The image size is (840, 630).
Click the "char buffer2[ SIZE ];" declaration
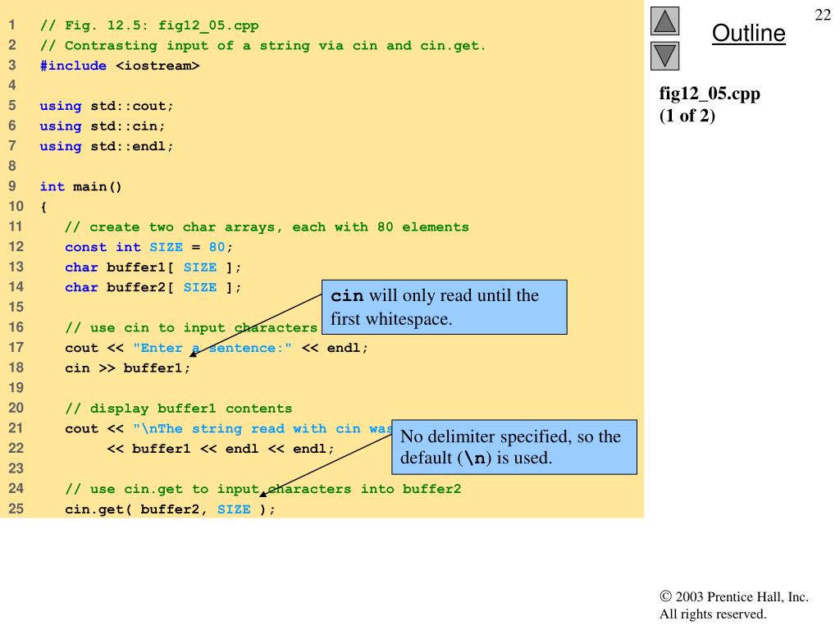point(153,287)
